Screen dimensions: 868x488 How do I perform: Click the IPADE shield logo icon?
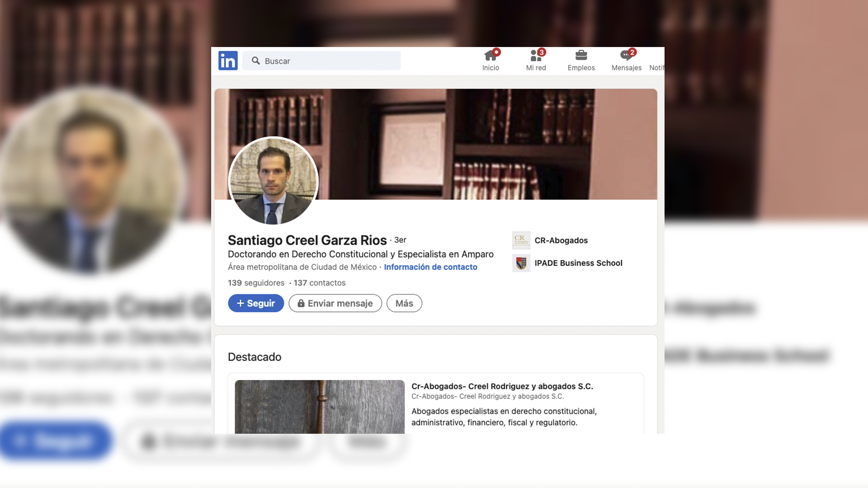pyautogui.click(x=521, y=263)
